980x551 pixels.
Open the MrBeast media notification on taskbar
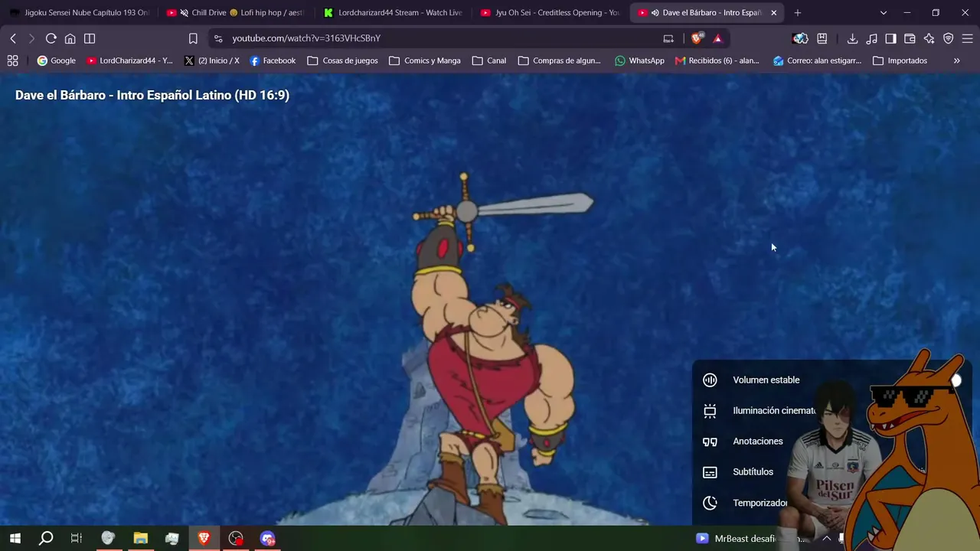point(750,539)
